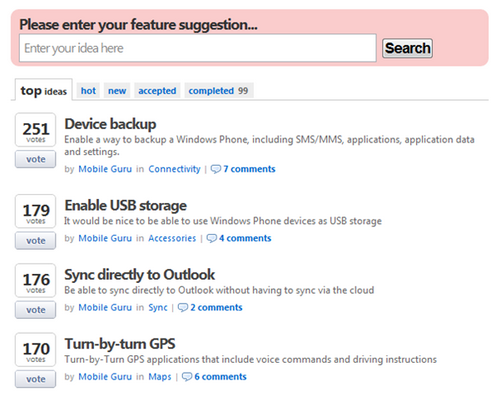Open the Connectivity category link
Screen dimensions: 491x398
tap(174, 169)
